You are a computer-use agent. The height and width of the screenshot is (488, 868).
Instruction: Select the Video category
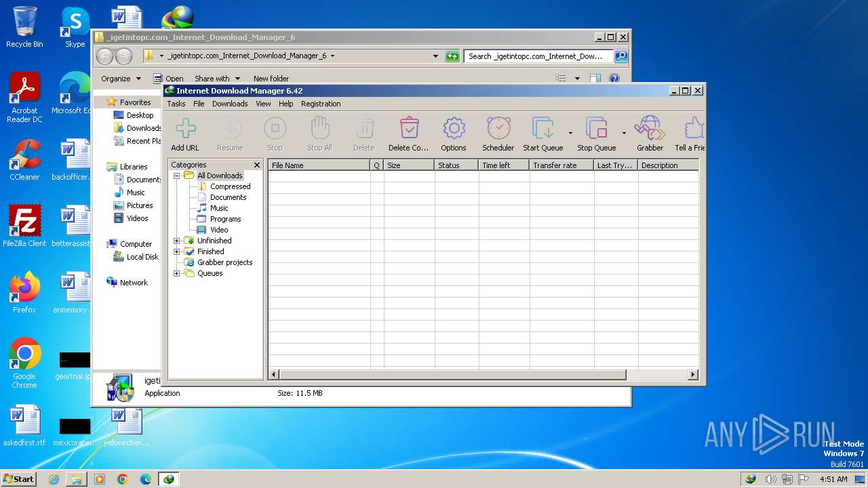point(219,230)
